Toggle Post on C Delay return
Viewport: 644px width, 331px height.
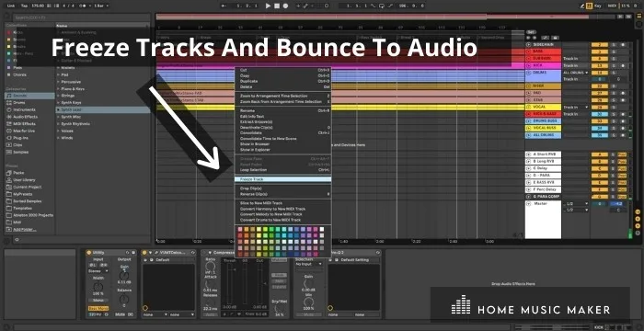[x=622, y=168]
